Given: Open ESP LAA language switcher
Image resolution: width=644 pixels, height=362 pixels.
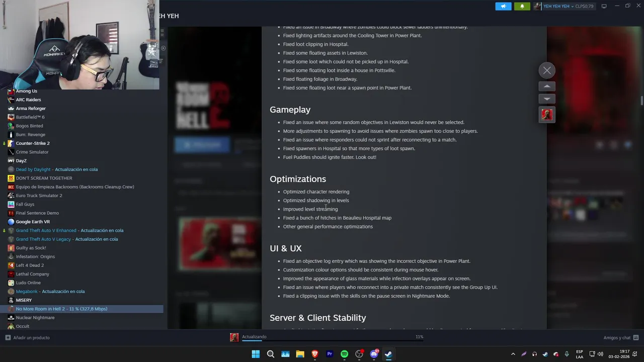Looking at the screenshot, I should pyautogui.click(x=580, y=354).
